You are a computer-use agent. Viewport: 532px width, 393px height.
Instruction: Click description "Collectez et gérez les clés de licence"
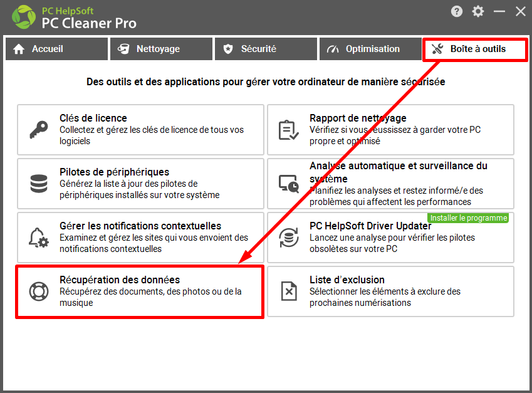(x=152, y=135)
